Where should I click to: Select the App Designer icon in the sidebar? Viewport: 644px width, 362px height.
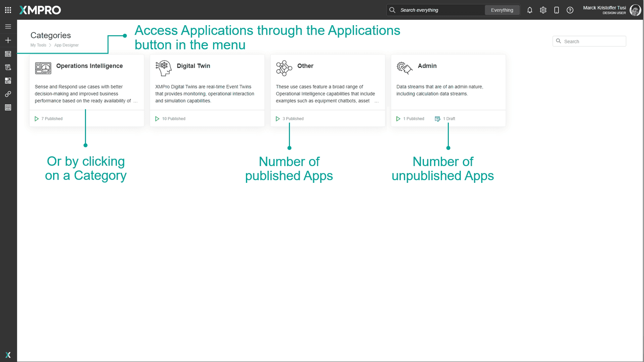coord(8,54)
